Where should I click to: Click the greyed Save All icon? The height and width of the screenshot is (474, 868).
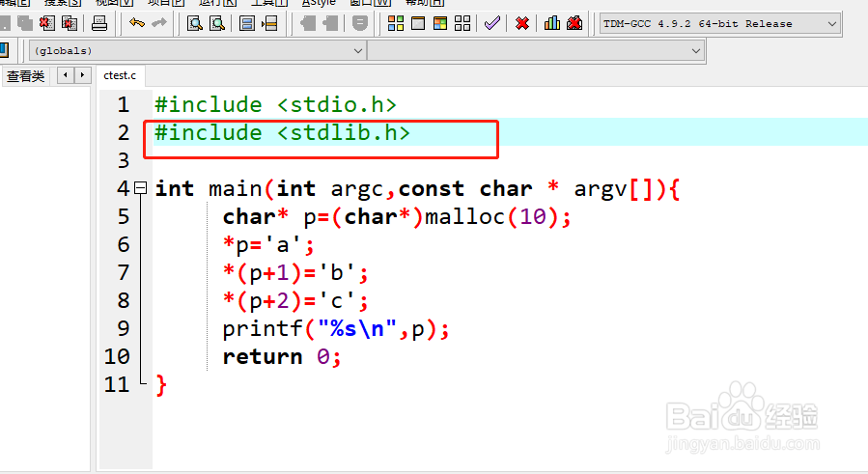25,23
